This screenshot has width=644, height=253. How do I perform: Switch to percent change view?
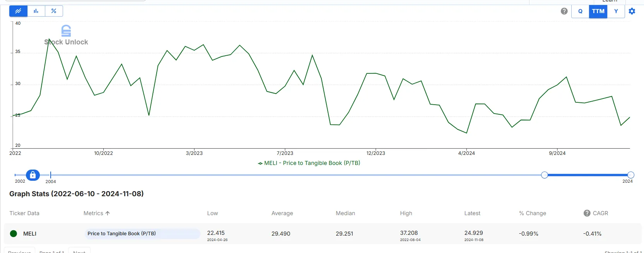pos(54,11)
